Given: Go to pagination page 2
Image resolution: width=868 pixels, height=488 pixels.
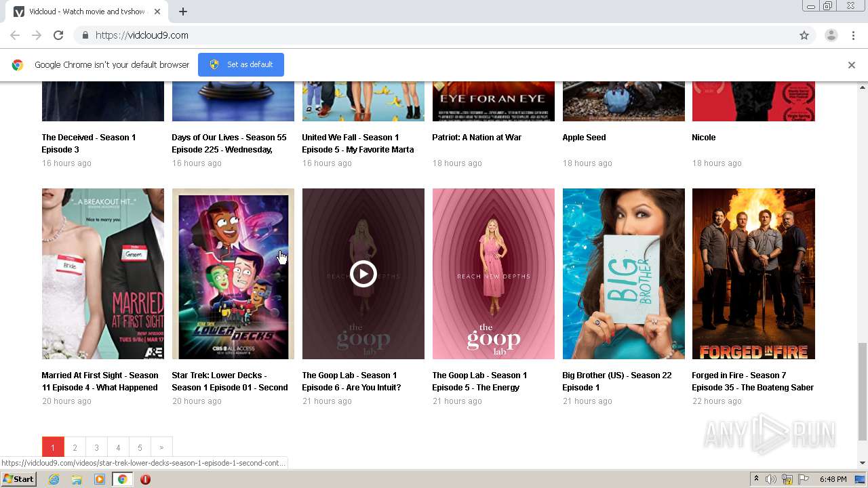Looking at the screenshot, I should tap(75, 447).
